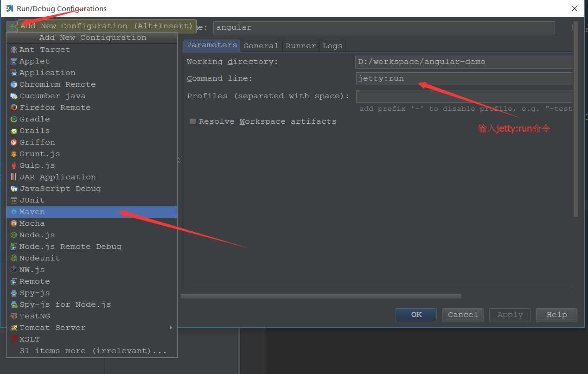Click the Remote configuration icon
Viewport: 588px width, 374px height.
click(x=14, y=281)
